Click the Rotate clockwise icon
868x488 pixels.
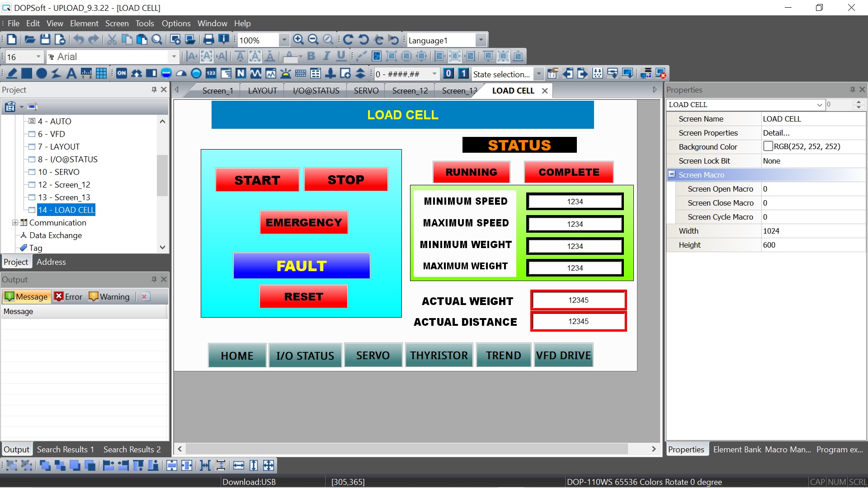tap(348, 40)
